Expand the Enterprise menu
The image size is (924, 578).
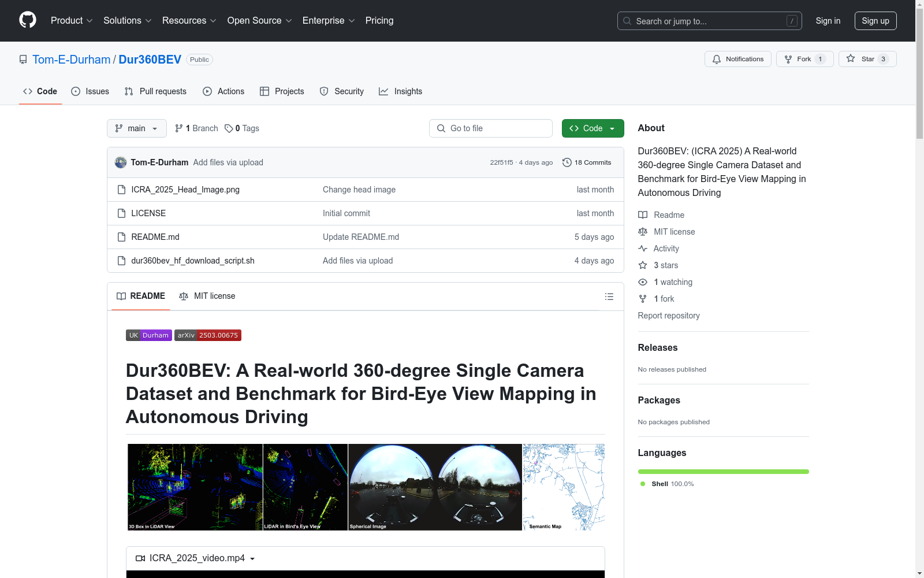point(329,21)
